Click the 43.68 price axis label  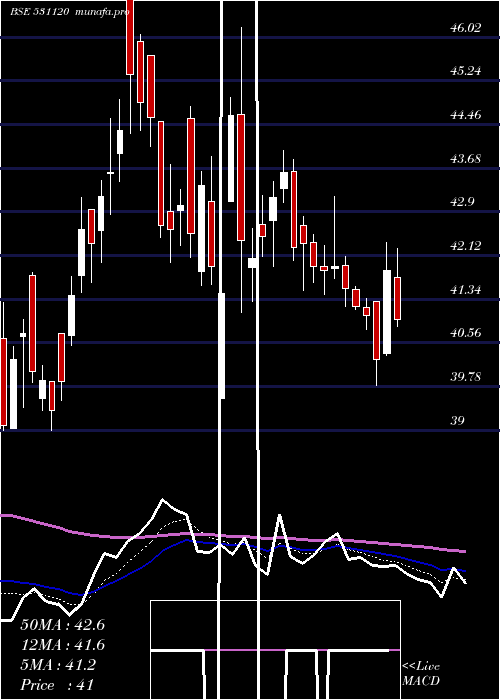[x=465, y=158]
